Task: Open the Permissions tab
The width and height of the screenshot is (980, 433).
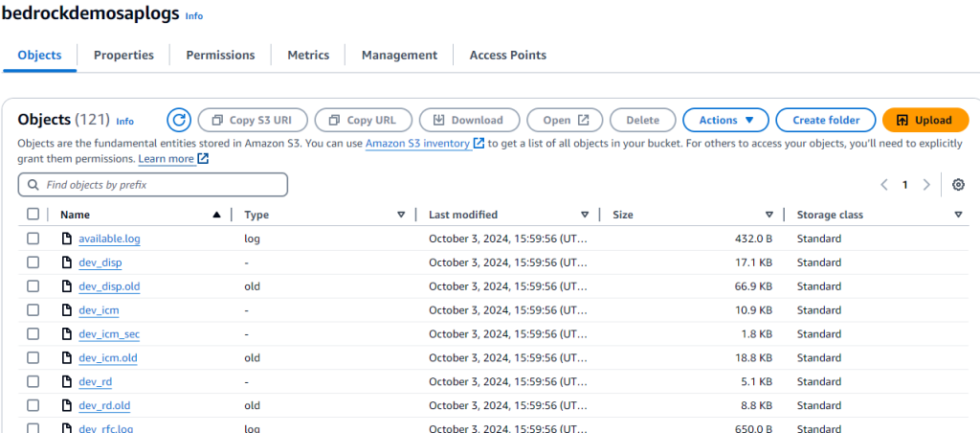Action: click(221, 55)
